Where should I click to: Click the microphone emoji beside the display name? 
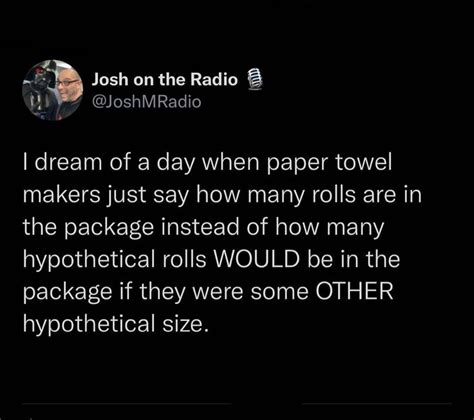click(x=254, y=79)
